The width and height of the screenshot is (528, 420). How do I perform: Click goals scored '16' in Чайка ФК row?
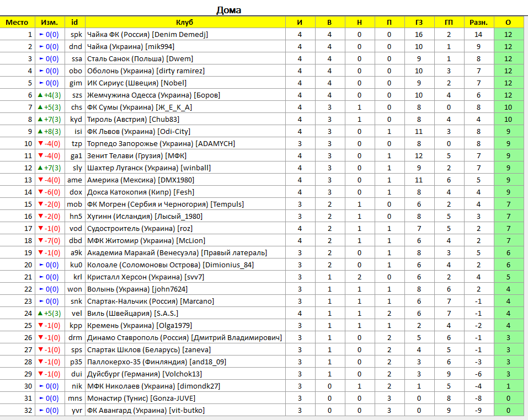pyautogui.click(x=419, y=35)
